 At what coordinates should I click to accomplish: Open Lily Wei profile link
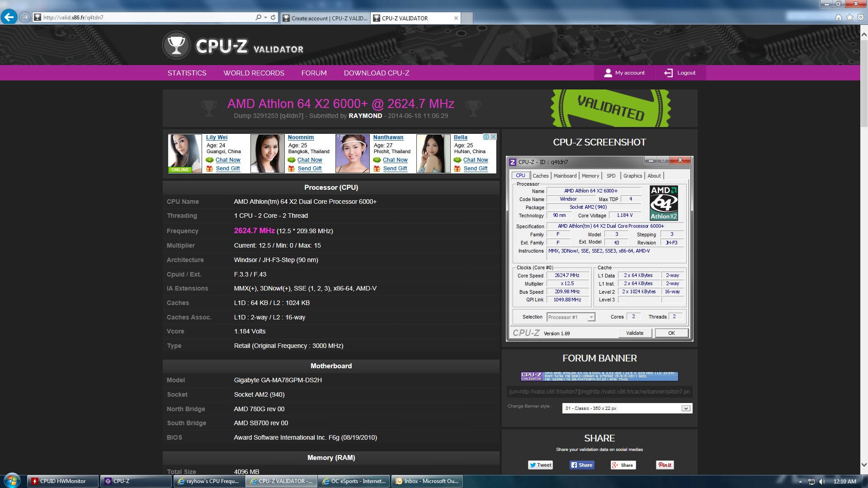tap(217, 137)
